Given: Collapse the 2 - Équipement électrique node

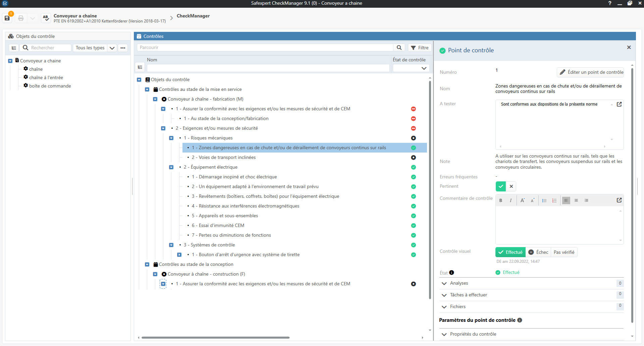Looking at the screenshot, I should (x=171, y=167).
